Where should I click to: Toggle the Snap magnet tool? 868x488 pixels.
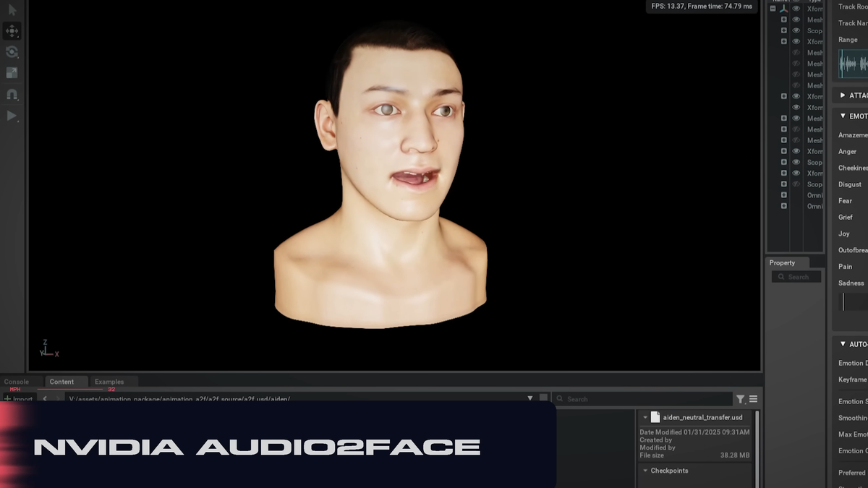coord(12,94)
